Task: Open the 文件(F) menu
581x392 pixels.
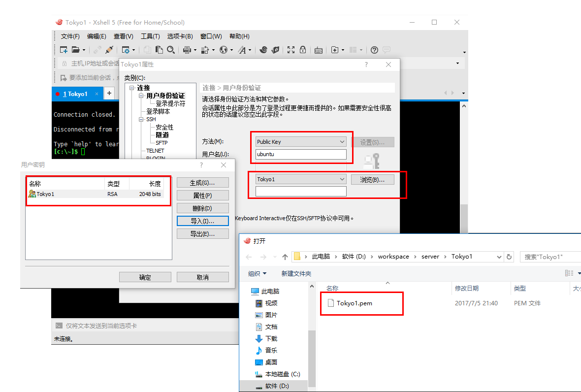Action: [x=70, y=36]
